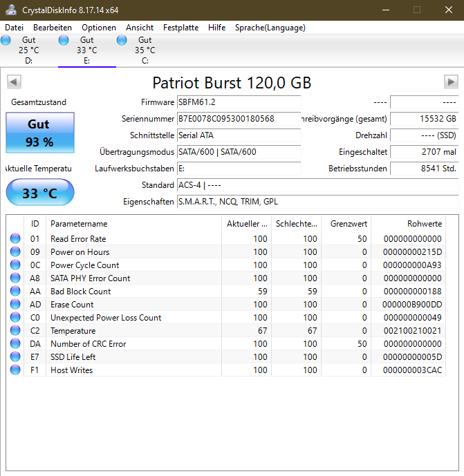Minimize the CrystalDiskInfo window
Image resolution: width=464 pixels, height=476 pixels.
(386, 10)
